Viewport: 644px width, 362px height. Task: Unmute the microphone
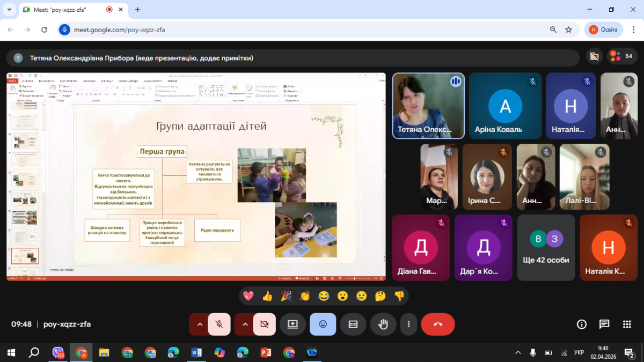point(219,324)
